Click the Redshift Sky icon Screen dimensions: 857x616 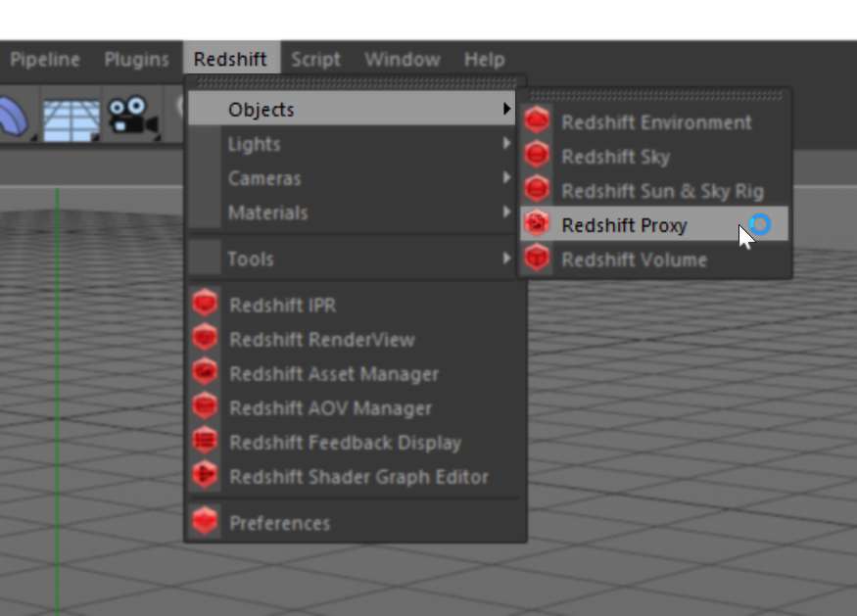click(537, 155)
